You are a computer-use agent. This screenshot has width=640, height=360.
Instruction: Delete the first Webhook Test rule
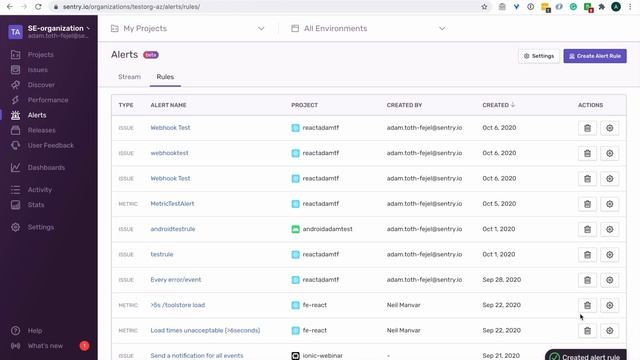[x=587, y=128]
